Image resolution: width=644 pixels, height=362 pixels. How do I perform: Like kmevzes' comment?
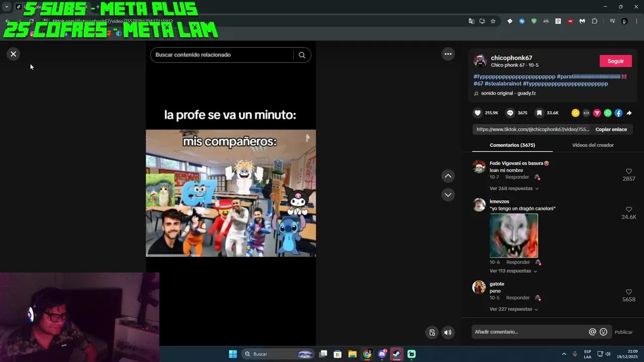(x=628, y=209)
